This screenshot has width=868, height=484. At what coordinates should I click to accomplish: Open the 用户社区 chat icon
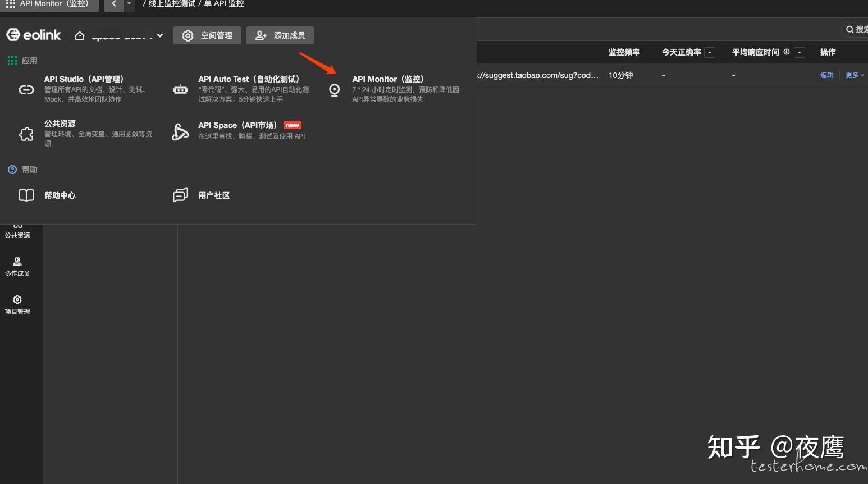click(x=180, y=195)
